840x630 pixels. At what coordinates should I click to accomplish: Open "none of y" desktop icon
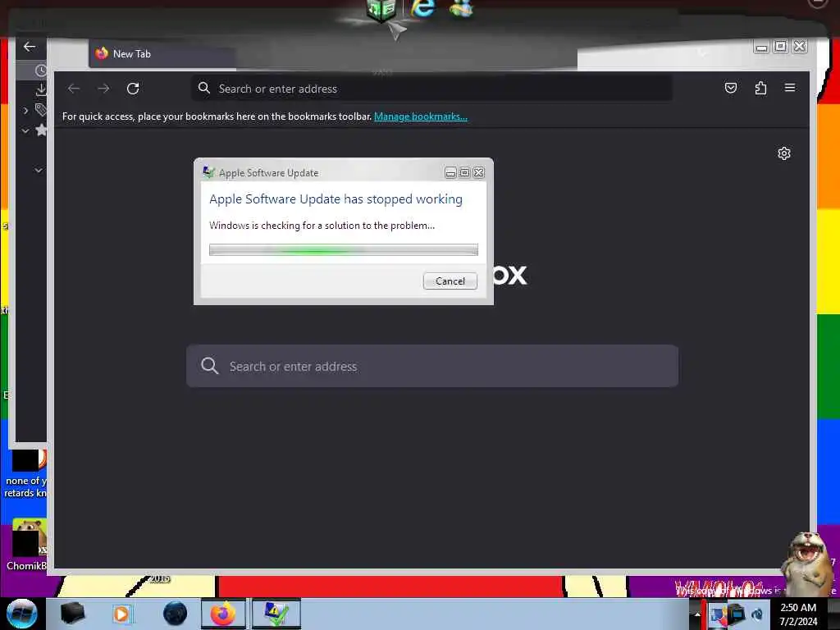[x=25, y=474]
